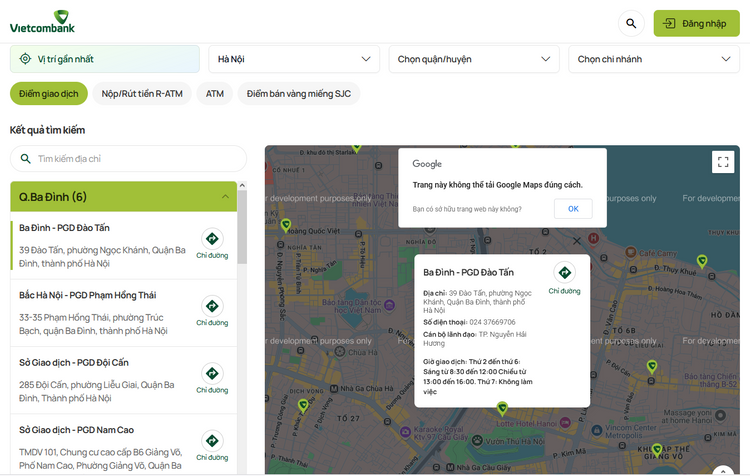The image size is (750, 476).
Task: Dismiss Google Maps error with OK
Action: (573, 209)
